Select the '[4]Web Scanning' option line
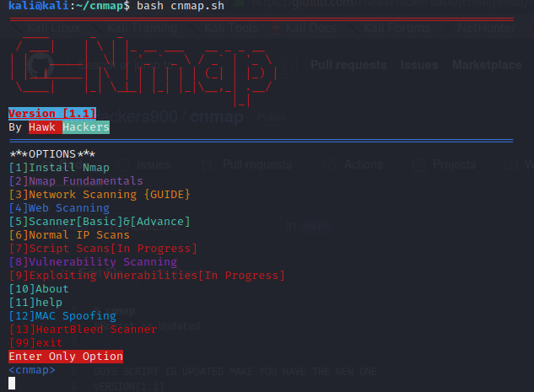534x392 pixels. point(59,208)
